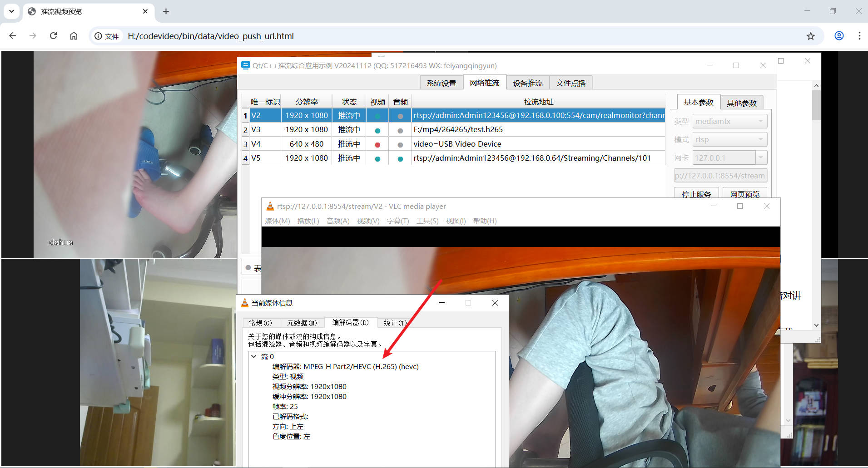This screenshot has height=468, width=868.
Task: Click VLC cone icon in player title bar
Action: pos(270,206)
